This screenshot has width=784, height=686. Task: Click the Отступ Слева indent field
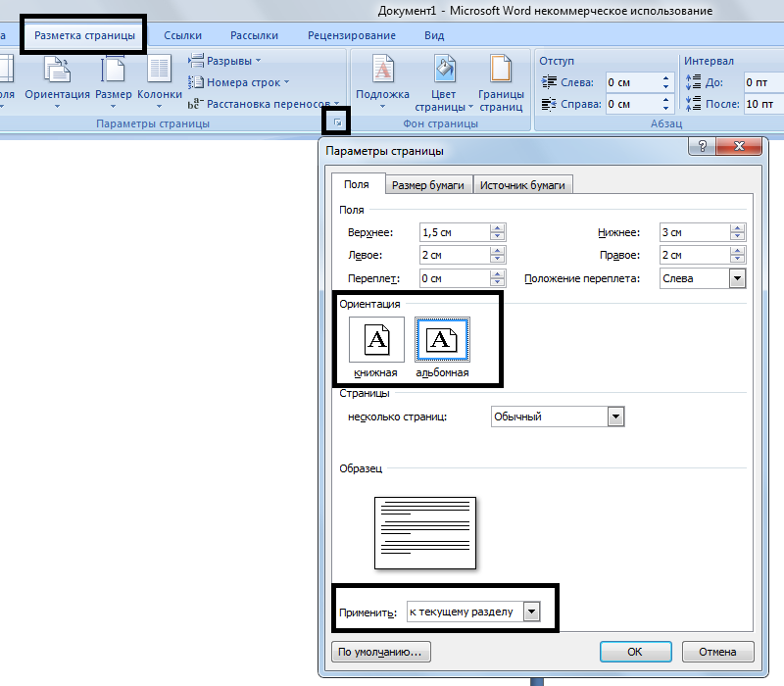(633, 82)
